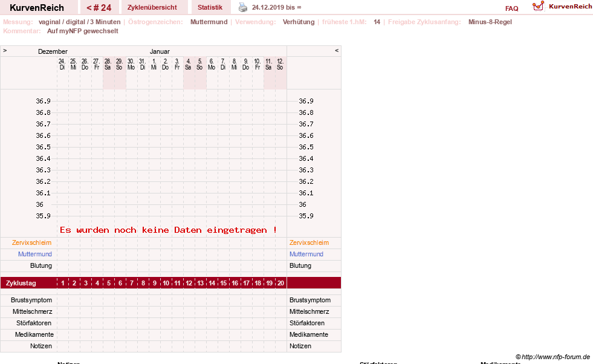Select date column 24. Di

[62, 64]
